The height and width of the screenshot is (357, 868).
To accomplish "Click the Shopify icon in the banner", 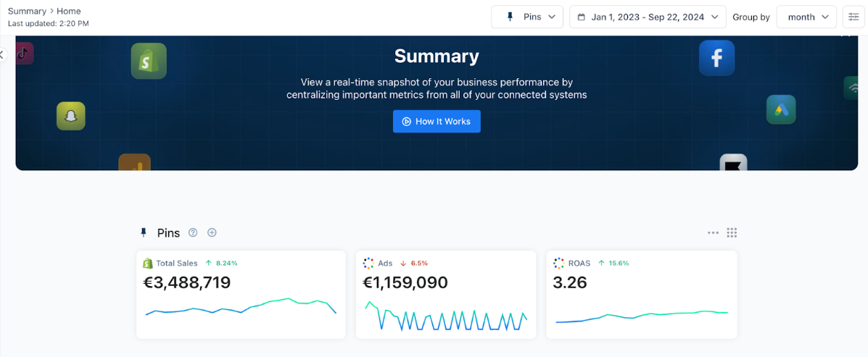I will pyautogui.click(x=149, y=62).
